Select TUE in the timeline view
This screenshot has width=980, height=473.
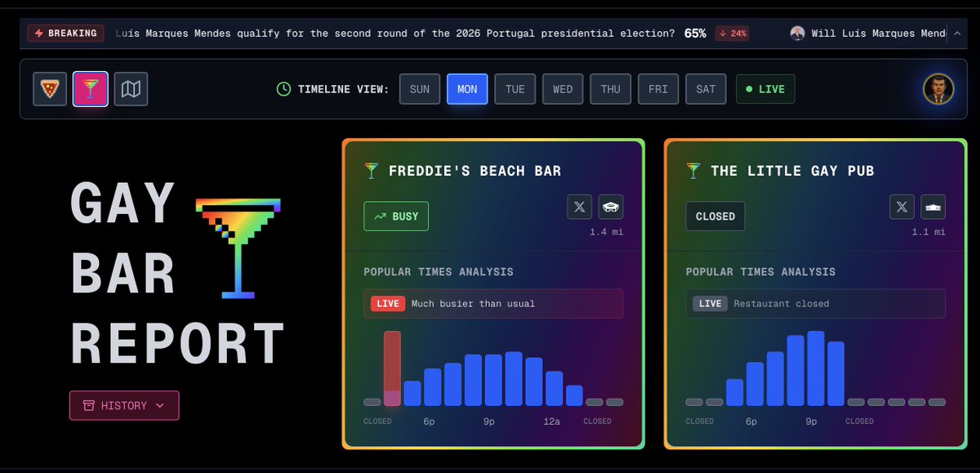(514, 89)
